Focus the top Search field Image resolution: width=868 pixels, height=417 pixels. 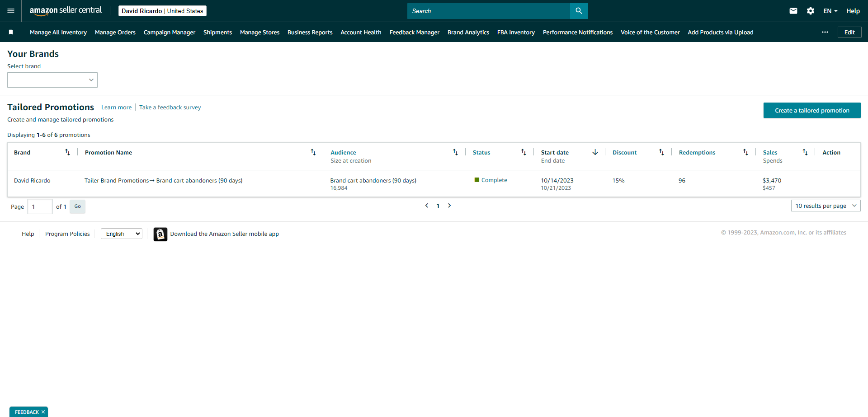pos(489,11)
